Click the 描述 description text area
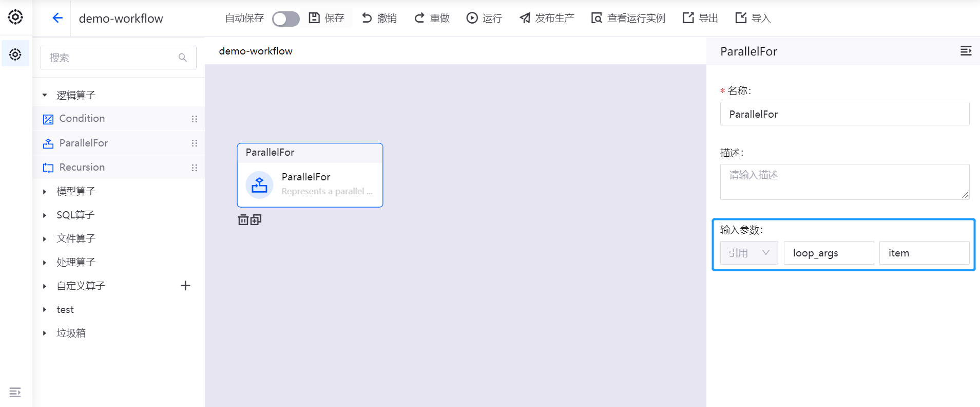980x407 pixels. coord(844,181)
